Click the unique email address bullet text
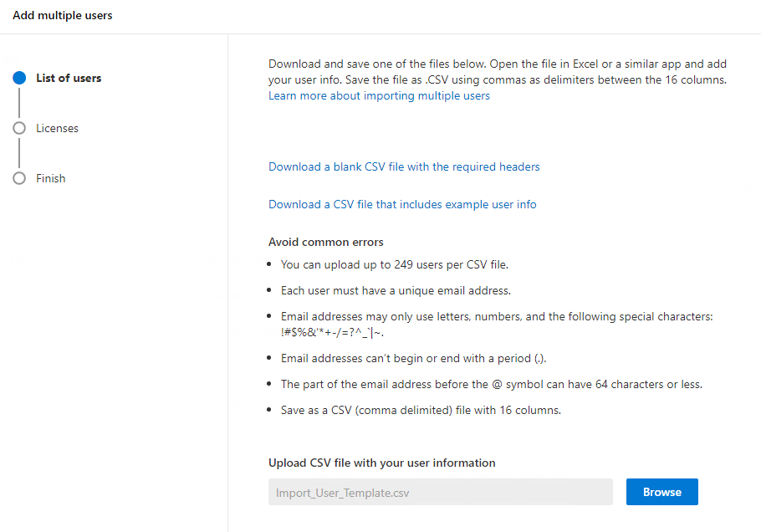761x532 pixels. [396, 290]
